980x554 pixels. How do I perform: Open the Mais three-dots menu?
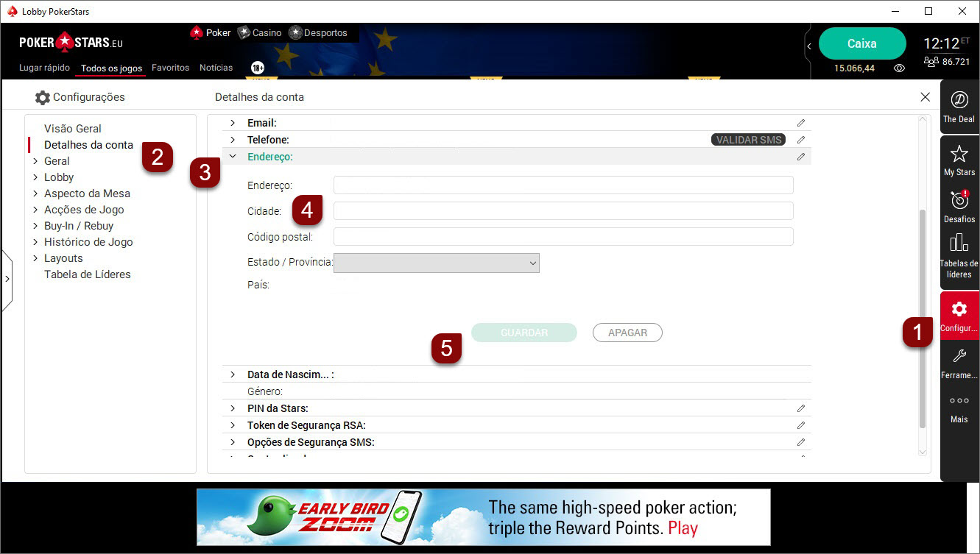(x=959, y=401)
